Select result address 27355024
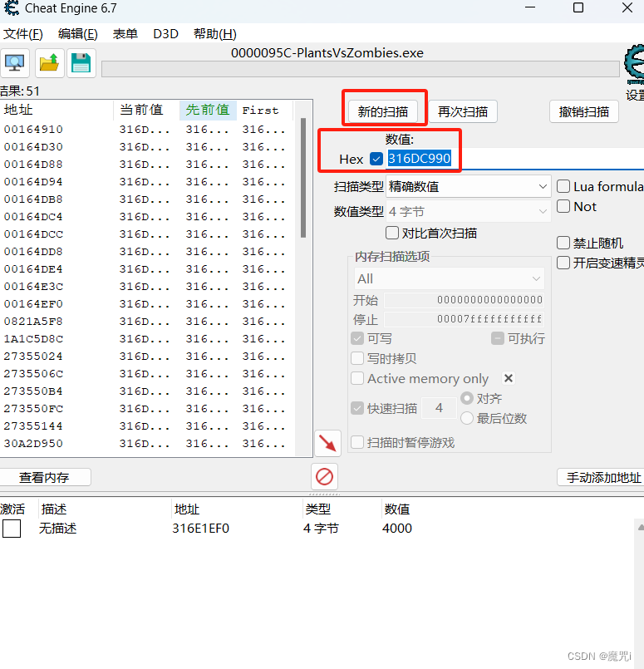This screenshot has width=644, height=669. [x=33, y=357]
